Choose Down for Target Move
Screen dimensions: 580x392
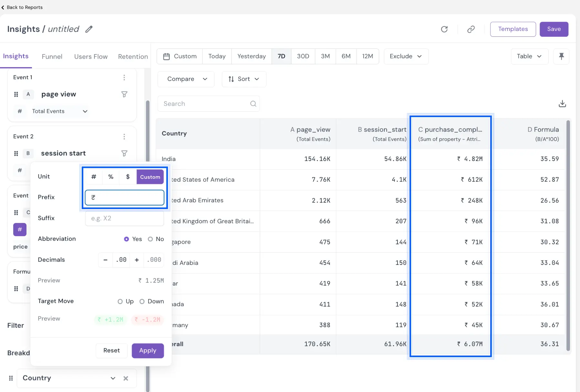[x=142, y=301]
